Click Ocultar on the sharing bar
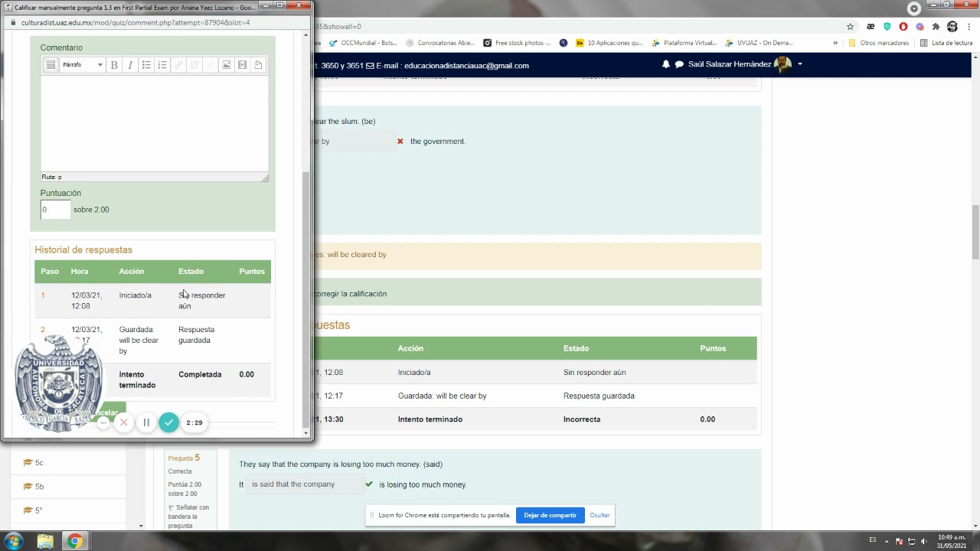Viewport: 980px width, 551px height. 599,515
